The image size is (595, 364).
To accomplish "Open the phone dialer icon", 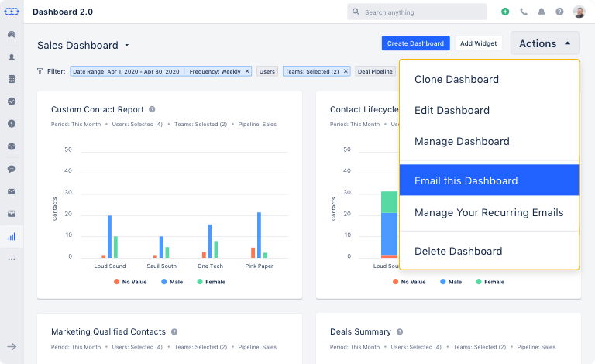I will pos(524,12).
